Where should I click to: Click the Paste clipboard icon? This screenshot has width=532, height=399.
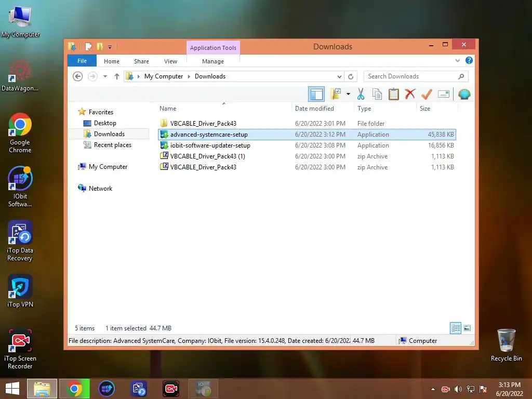tap(394, 94)
